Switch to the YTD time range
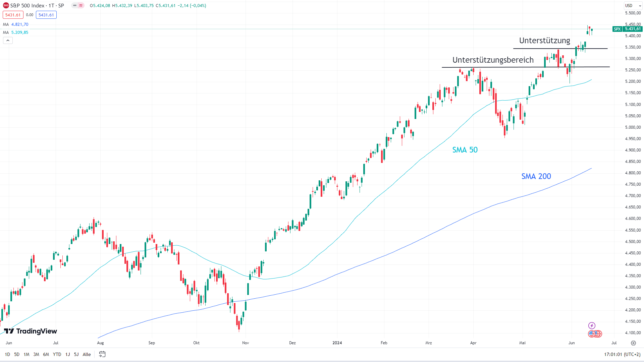Screen dimensions: 644x362 click(57, 354)
